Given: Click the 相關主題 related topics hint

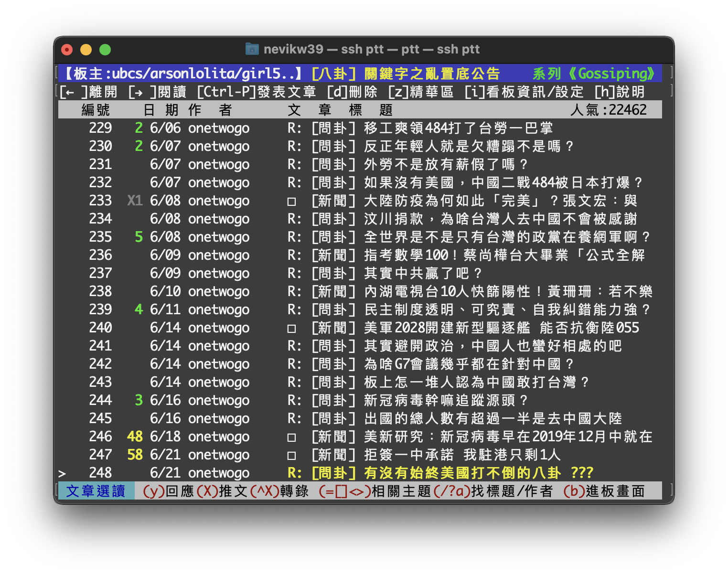Looking at the screenshot, I should [401, 491].
